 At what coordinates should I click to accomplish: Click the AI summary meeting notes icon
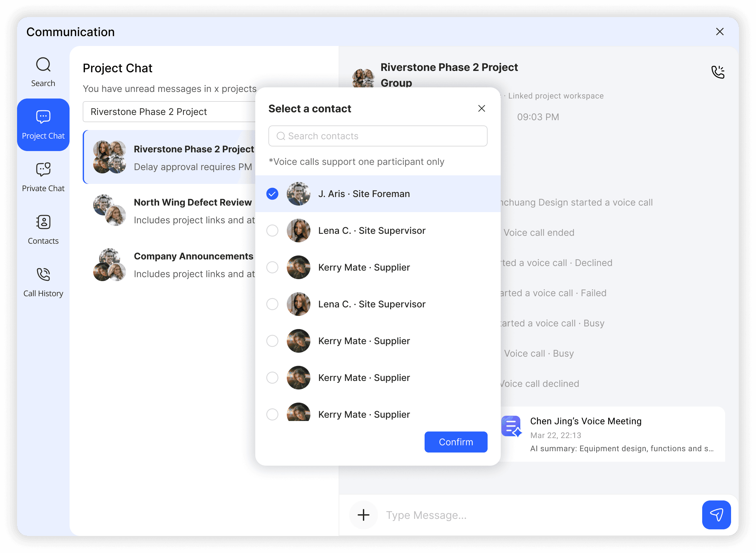point(511,426)
